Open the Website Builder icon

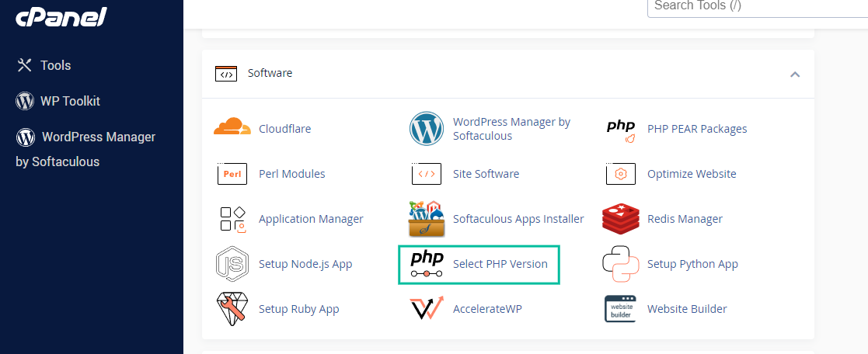pos(620,309)
